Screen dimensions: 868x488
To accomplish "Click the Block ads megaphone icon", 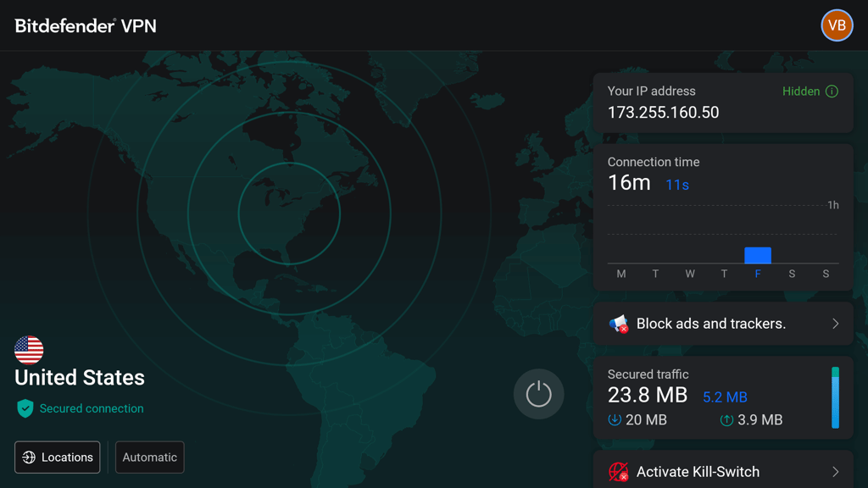I will point(618,324).
